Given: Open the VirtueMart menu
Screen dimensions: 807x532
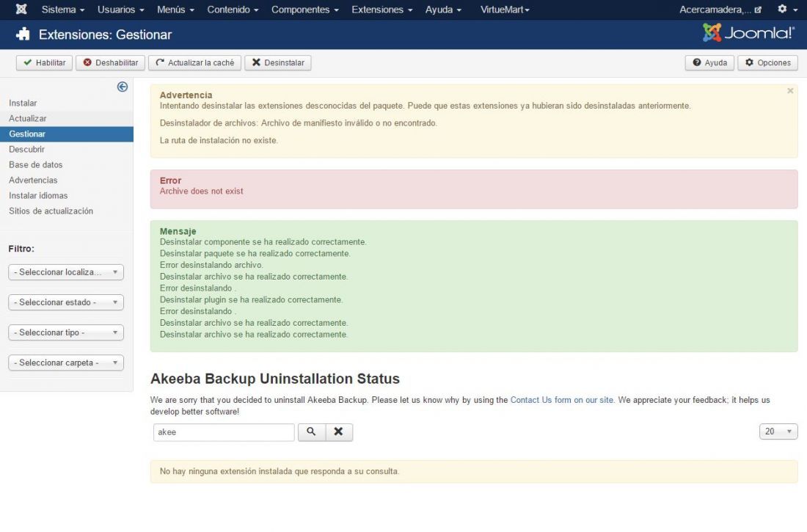Looking at the screenshot, I should pyautogui.click(x=505, y=10).
